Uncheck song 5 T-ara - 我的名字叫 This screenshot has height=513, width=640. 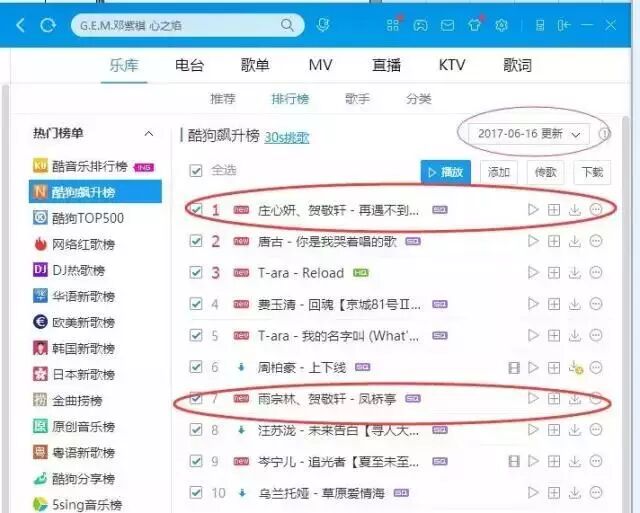[x=196, y=335]
